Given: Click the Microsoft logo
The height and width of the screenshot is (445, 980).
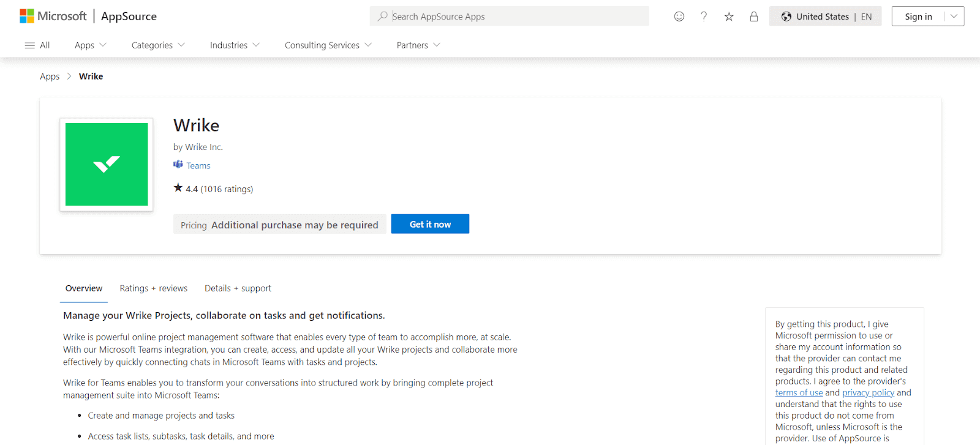Looking at the screenshot, I should pos(53,17).
